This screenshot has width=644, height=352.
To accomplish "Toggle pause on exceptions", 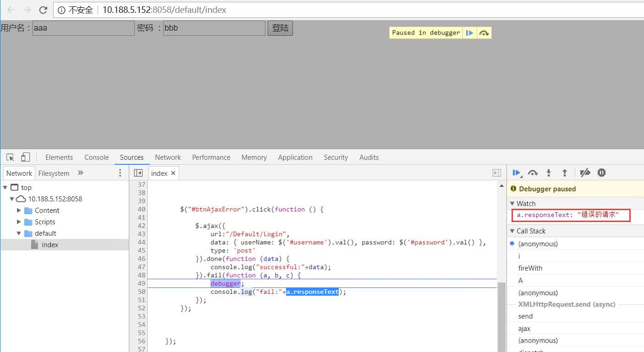I will (x=601, y=173).
